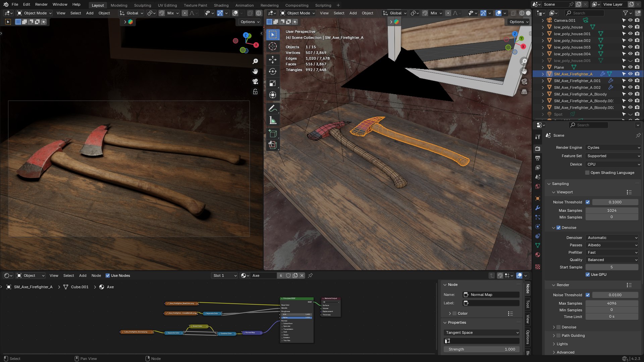Activate the Rotate tool in right viewport

point(273,71)
